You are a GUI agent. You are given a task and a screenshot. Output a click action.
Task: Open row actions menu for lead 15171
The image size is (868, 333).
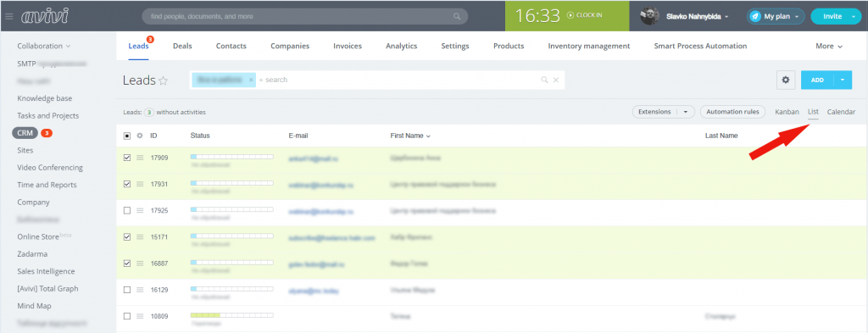coord(140,236)
